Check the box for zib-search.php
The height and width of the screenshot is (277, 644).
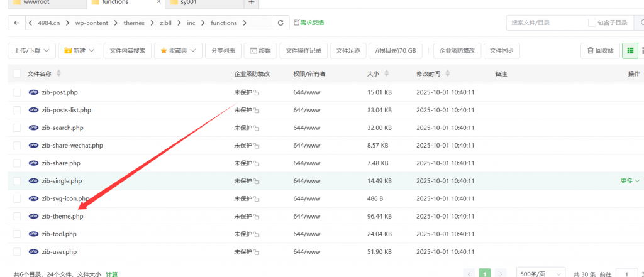tap(17, 128)
